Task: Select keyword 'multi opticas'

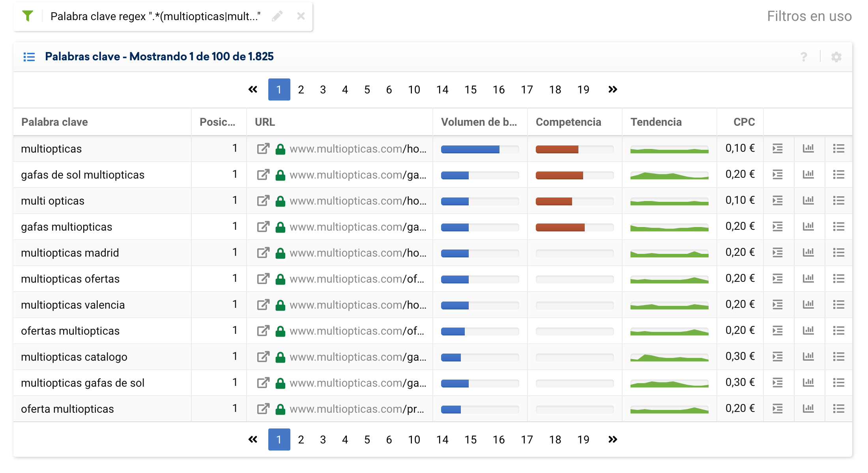Action: pos(52,201)
